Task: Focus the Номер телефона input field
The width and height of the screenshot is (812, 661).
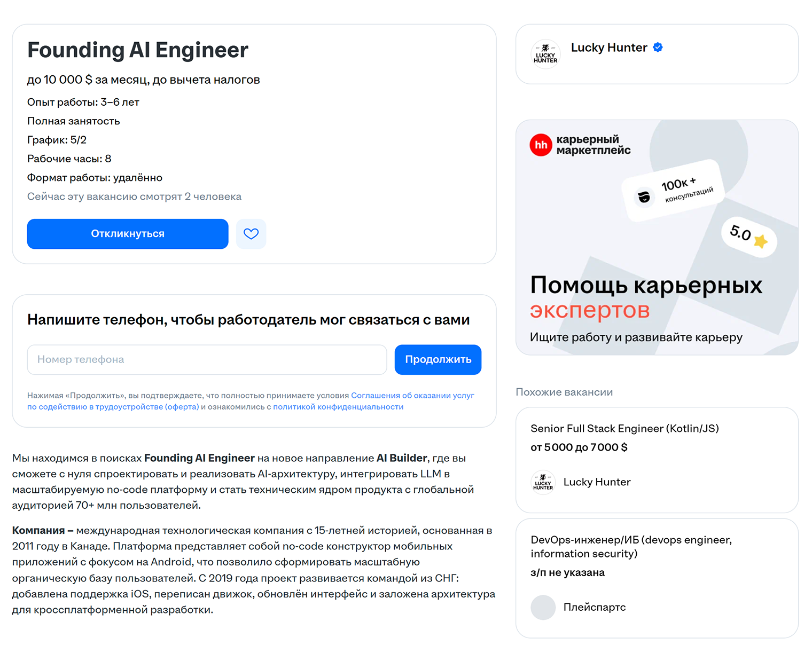Action: (207, 360)
